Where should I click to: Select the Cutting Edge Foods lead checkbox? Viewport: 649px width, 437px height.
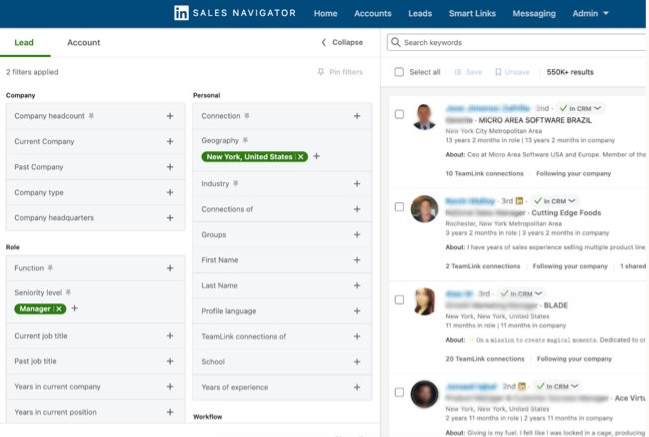[399, 207]
